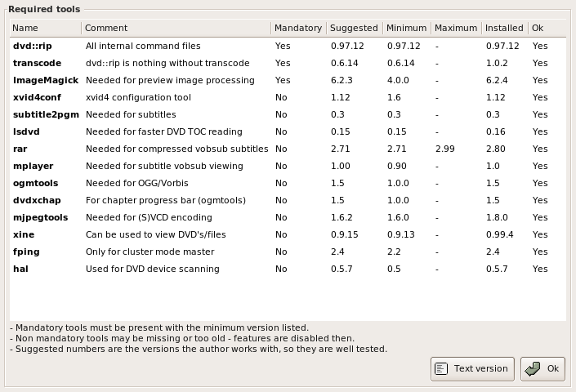576x392 pixels.
Task: Select the ImageMagick row
Action: point(288,80)
